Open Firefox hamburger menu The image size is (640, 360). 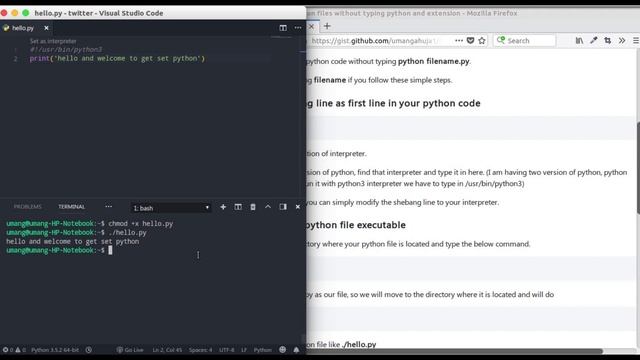point(636,40)
